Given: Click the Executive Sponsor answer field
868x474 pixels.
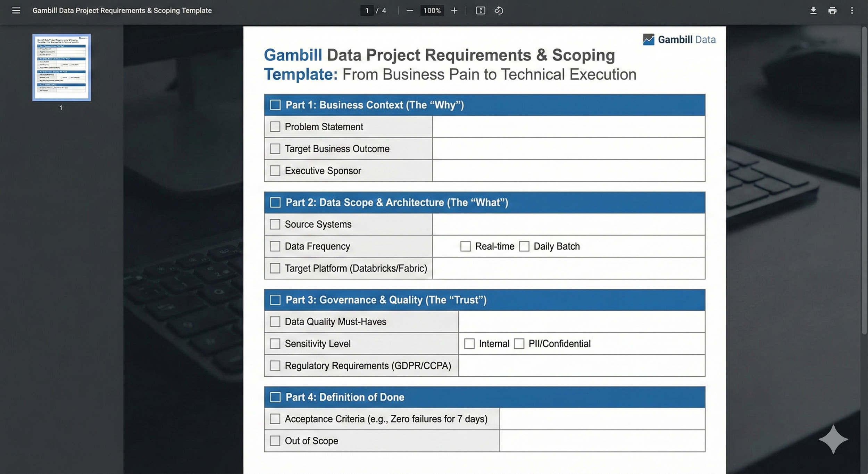Looking at the screenshot, I should (568, 171).
